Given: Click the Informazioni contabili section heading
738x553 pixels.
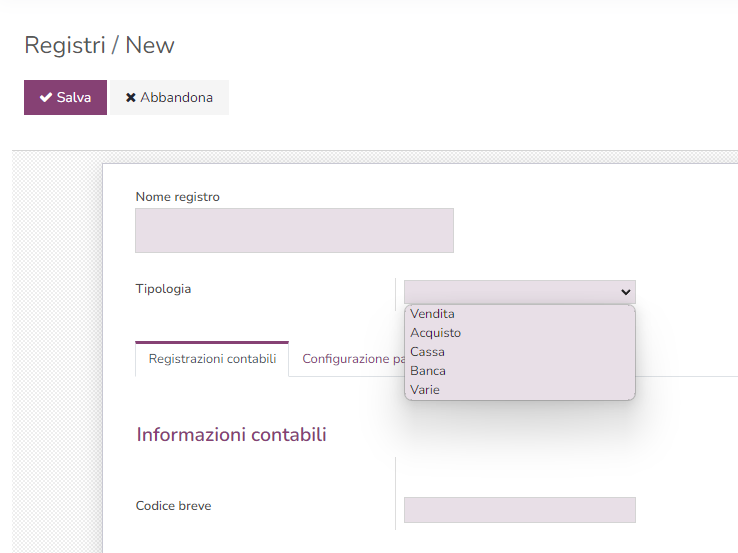Looking at the screenshot, I should pyautogui.click(x=231, y=435).
